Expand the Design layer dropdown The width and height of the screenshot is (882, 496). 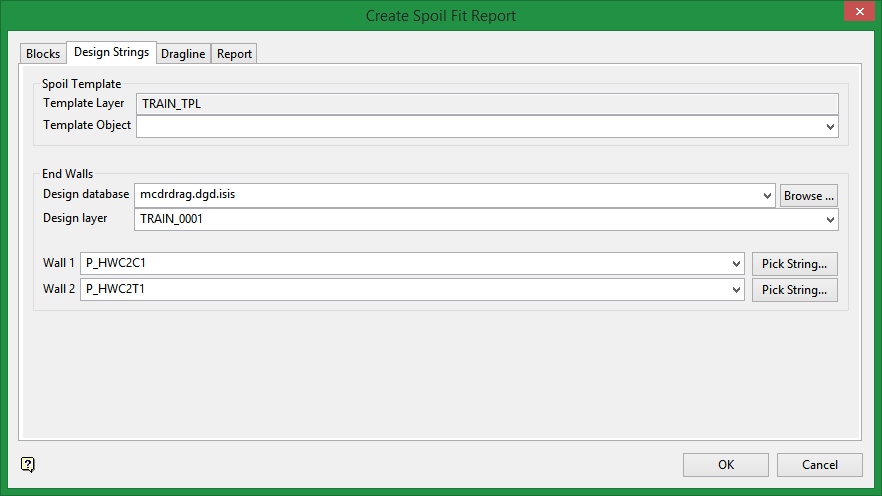[830, 220]
